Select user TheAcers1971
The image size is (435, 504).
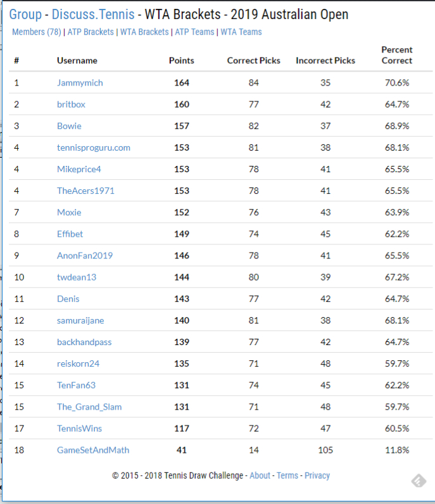pyautogui.click(x=85, y=191)
